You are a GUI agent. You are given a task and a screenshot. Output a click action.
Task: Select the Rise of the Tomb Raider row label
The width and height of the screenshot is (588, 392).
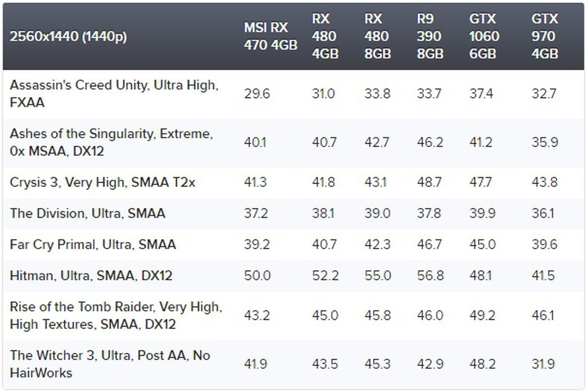pyautogui.click(x=116, y=315)
